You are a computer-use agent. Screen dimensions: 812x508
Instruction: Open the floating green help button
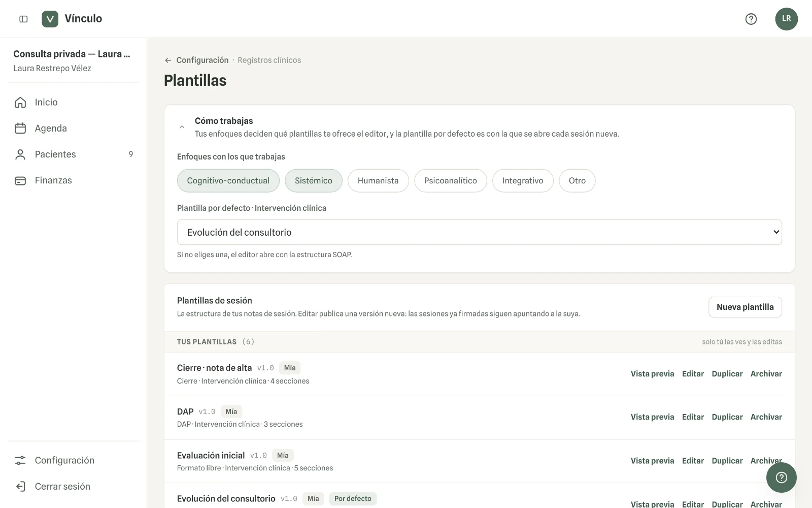click(x=781, y=477)
